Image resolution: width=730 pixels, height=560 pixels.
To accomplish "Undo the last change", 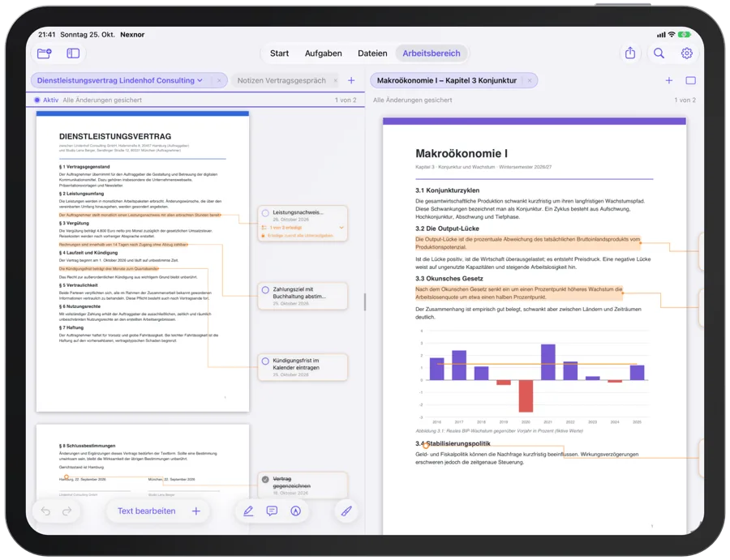I will tap(45, 511).
